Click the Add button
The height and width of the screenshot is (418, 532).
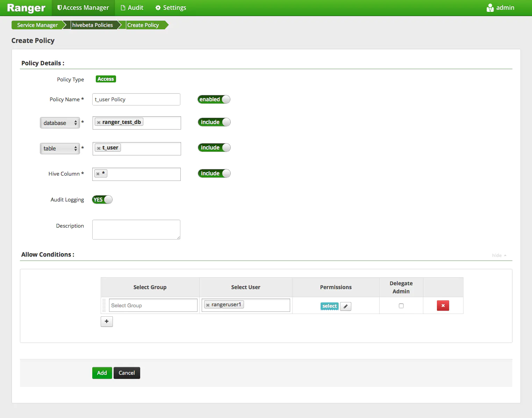click(x=102, y=373)
